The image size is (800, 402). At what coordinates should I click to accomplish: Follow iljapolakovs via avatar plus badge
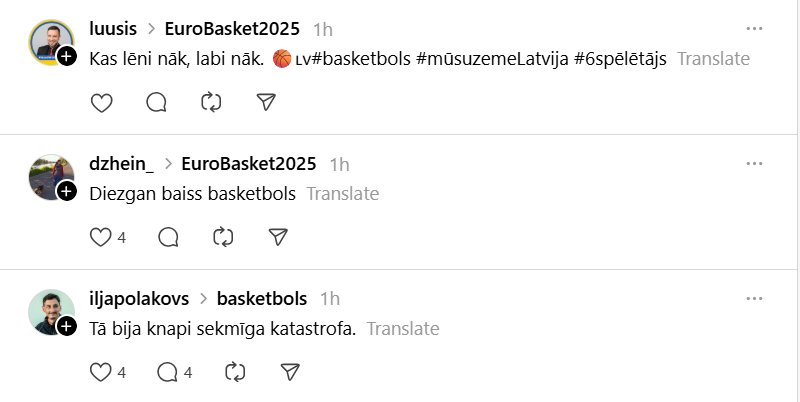coord(67,326)
